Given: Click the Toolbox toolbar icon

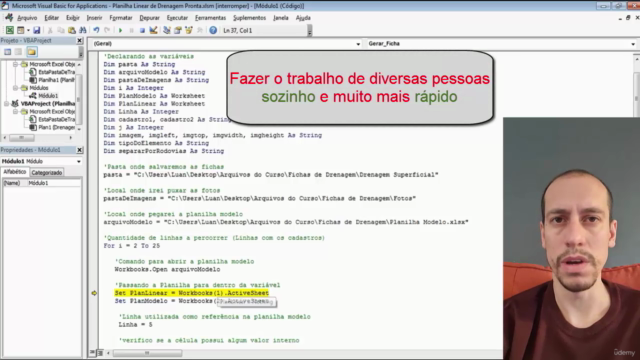Looking at the screenshot, I should coord(200,30).
